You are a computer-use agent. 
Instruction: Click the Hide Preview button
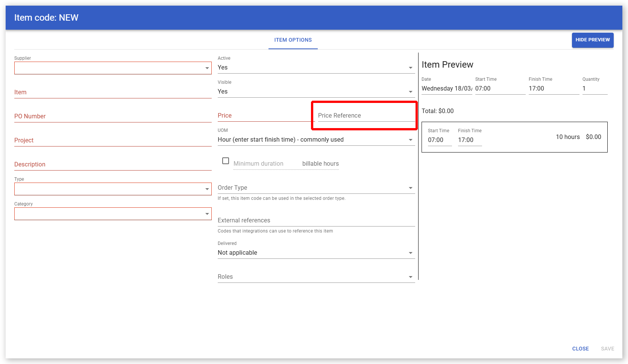click(x=592, y=40)
